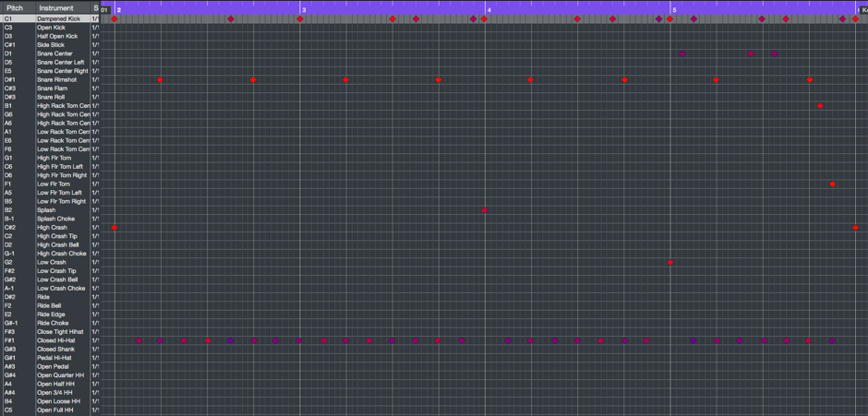Select the Low Crash note at bar 5
Image resolution: width=868 pixels, height=416 pixels.
pos(670,263)
